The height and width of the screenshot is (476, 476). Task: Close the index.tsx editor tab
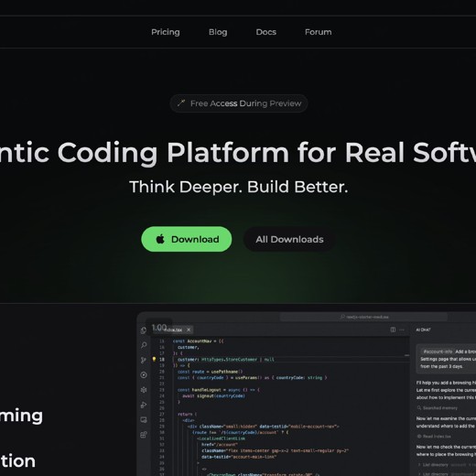[x=189, y=330]
